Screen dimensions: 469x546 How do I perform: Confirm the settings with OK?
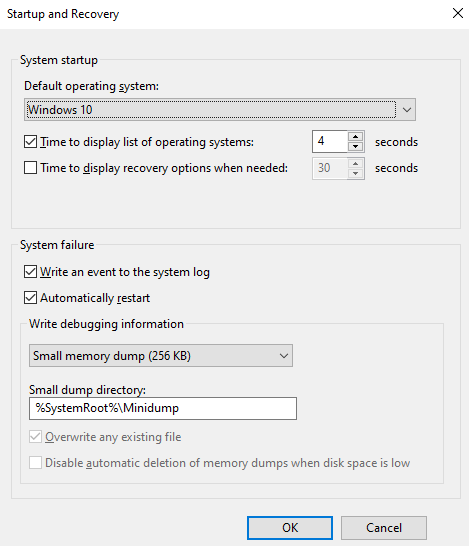point(290,528)
